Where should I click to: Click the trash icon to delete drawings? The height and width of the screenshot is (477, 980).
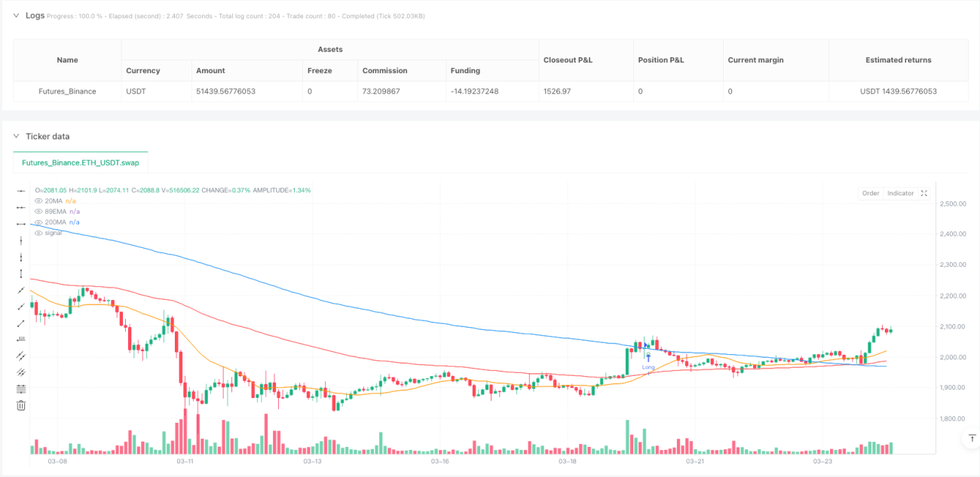(21, 405)
